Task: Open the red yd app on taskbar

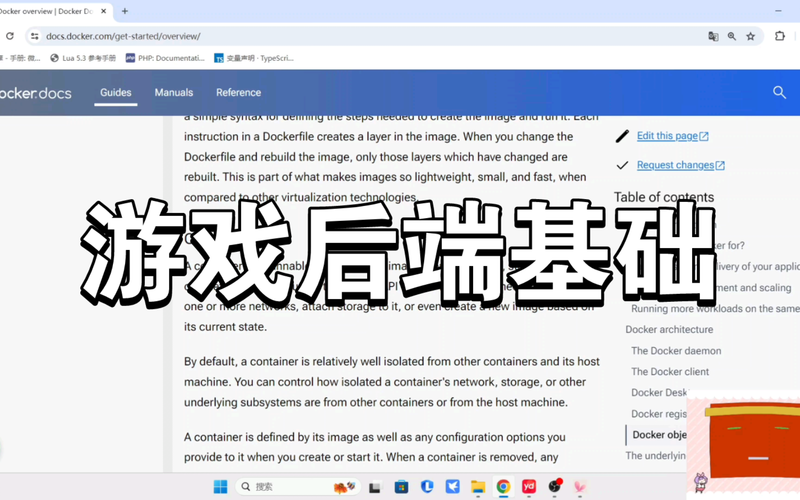Action: 529,487
